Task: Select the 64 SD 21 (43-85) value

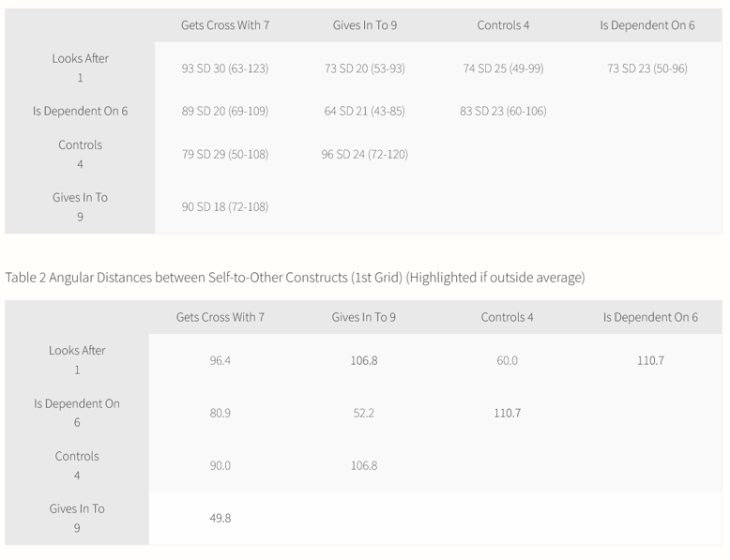Action: (x=365, y=111)
